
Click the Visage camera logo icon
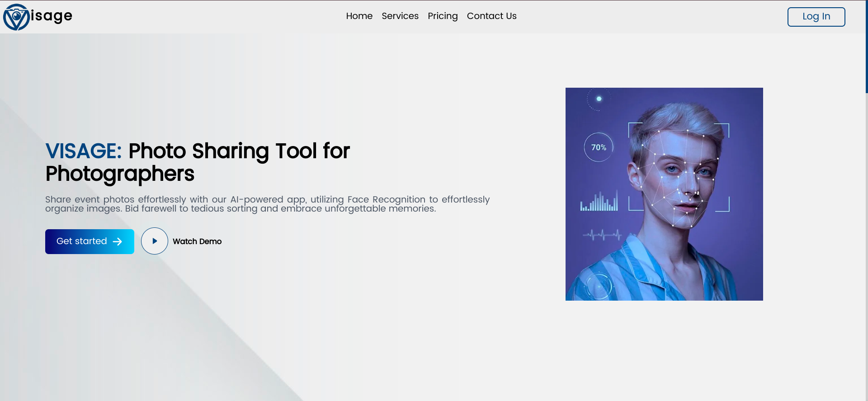(x=16, y=17)
